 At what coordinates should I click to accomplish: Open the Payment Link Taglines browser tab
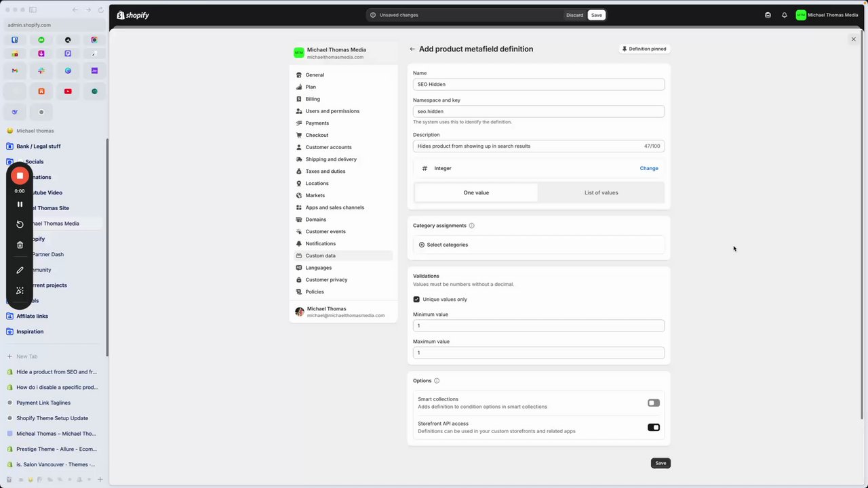[x=53, y=403]
